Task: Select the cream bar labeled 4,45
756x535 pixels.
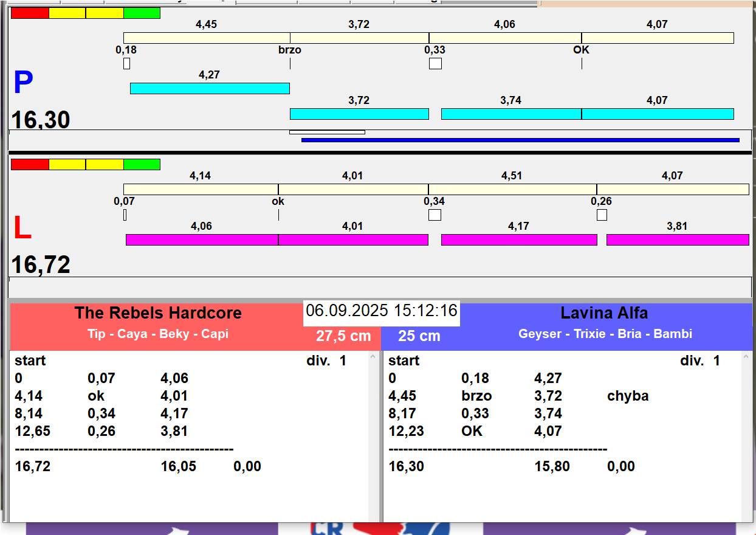Action: point(207,38)
